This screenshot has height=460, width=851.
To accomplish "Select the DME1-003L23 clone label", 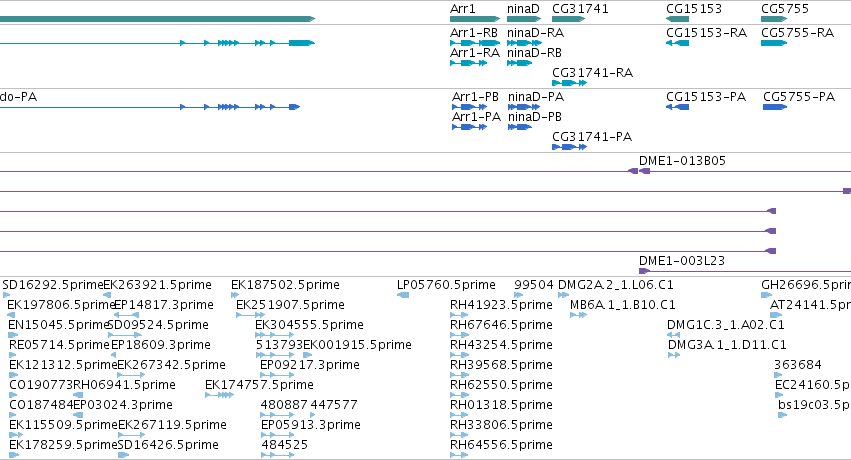I will (682, 260).
